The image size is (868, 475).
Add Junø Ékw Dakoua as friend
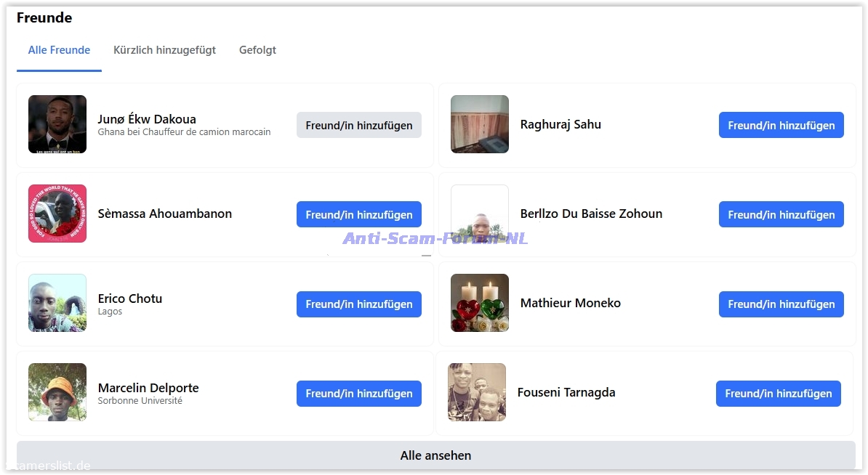[x=358, y=125]
